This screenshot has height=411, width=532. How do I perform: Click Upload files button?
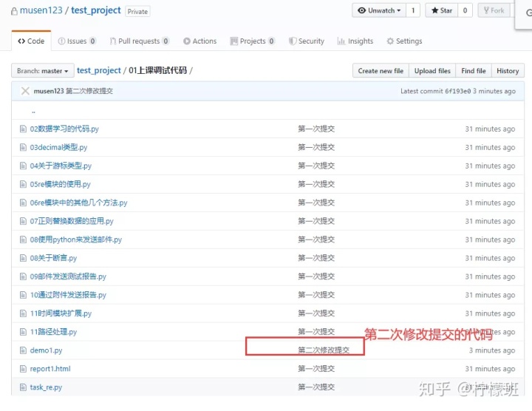[x=432, y=70]
